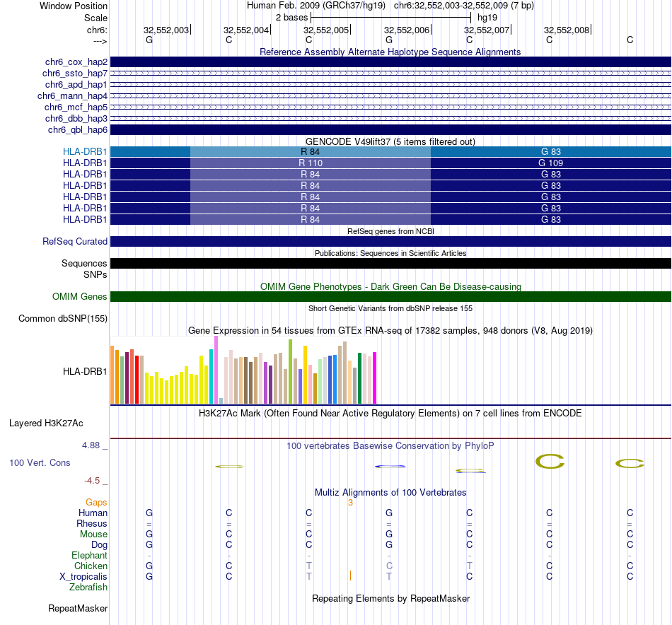Click the RepeatMasker track label
This screenshot has height=625, width=672.
point(78,608)
